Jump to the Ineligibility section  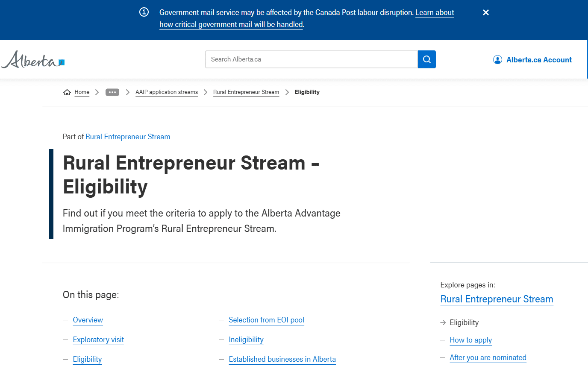[246, 340]
